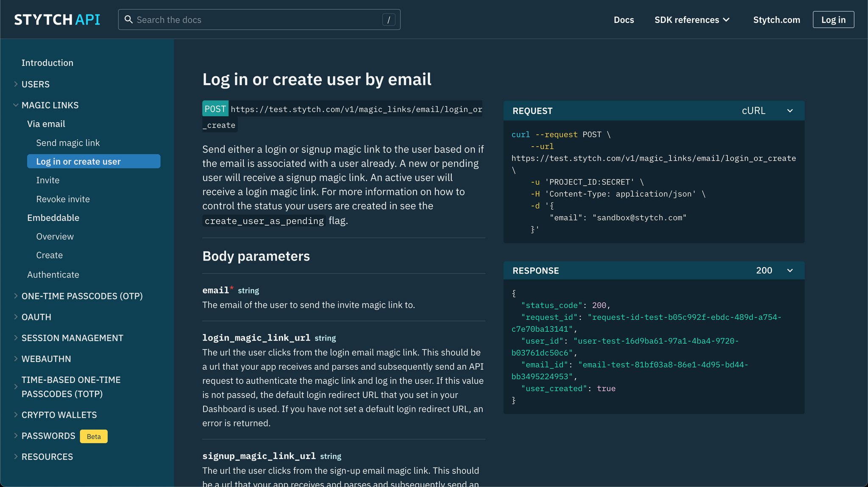Image resolution: width=868 pixels, height=487 pixels.
Task: Expand the CRYPTO WALLETS section chevron
Action: click(x=16, y=414)
